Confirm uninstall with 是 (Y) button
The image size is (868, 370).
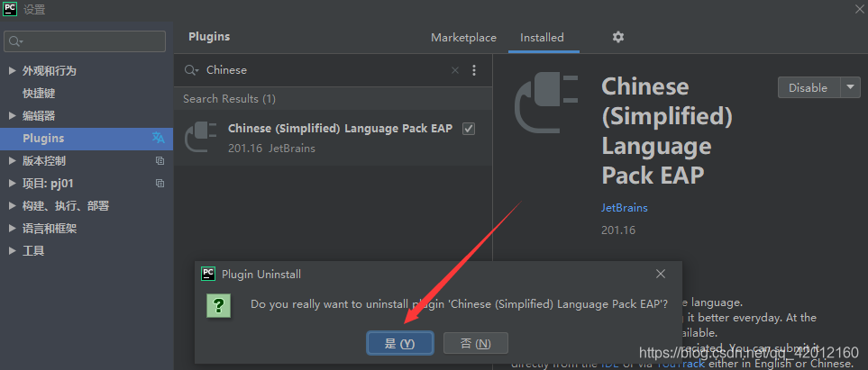click(399, 344)
